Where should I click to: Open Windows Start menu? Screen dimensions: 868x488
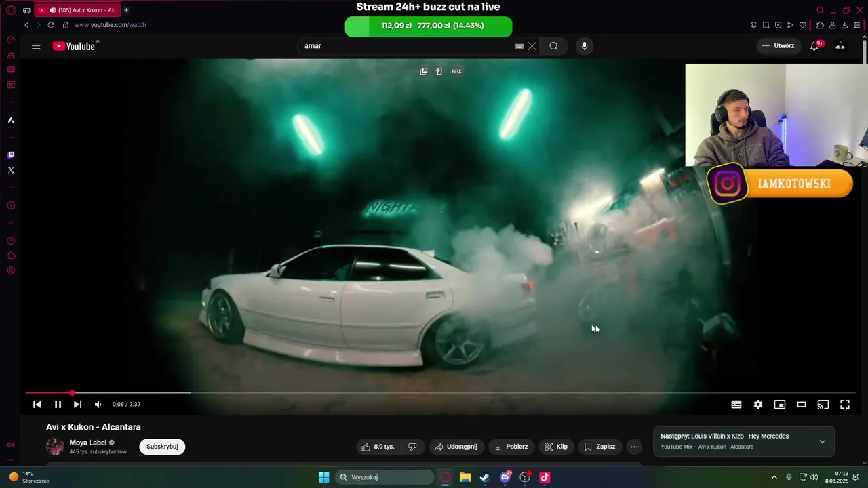point(323,477)
